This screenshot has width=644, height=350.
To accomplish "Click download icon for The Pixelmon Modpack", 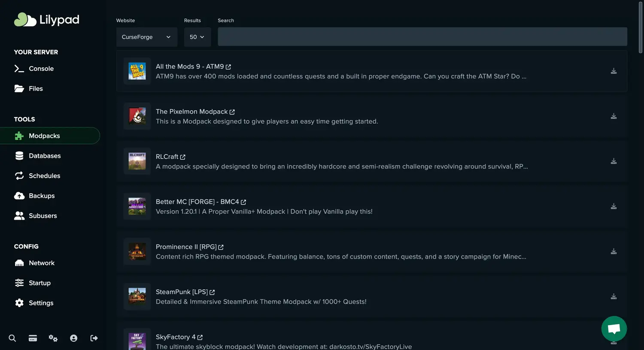I will [614, 116].
